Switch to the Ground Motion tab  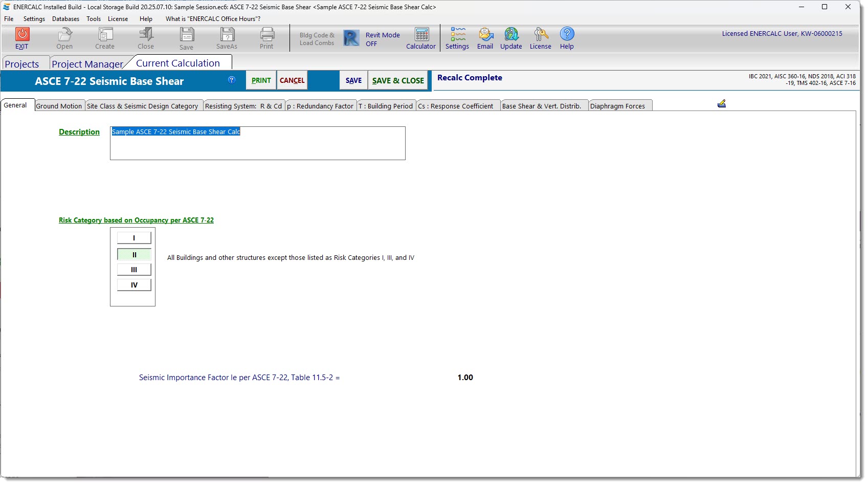coord(59,106)
